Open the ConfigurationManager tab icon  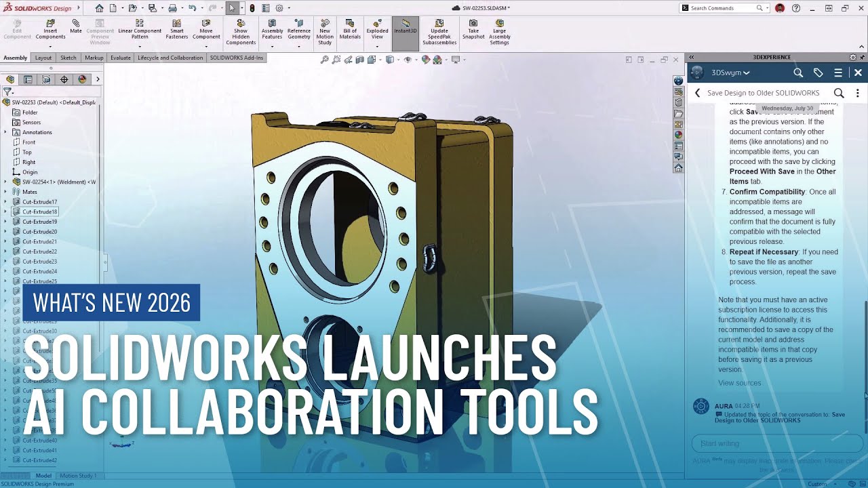[46, 79]
